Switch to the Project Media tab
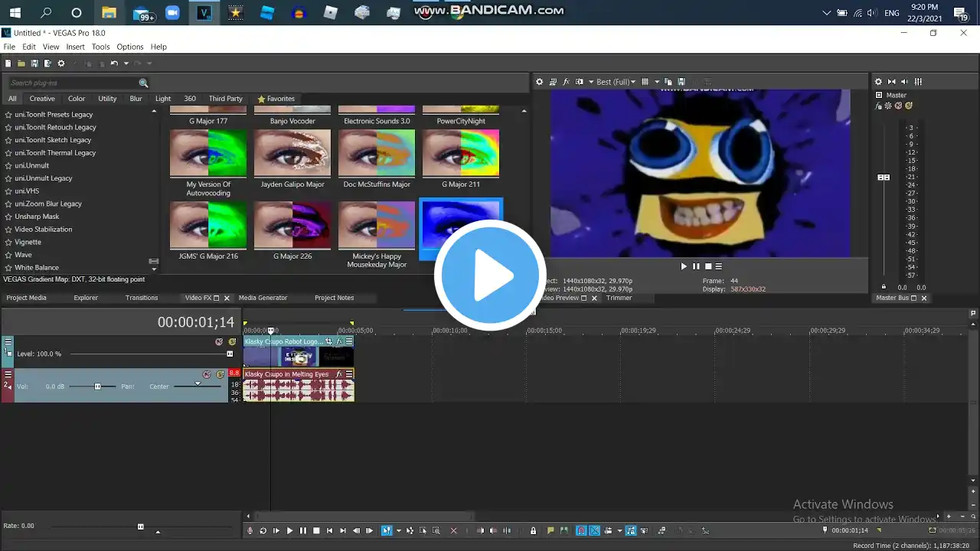980x551 pixels. [27, 298]
